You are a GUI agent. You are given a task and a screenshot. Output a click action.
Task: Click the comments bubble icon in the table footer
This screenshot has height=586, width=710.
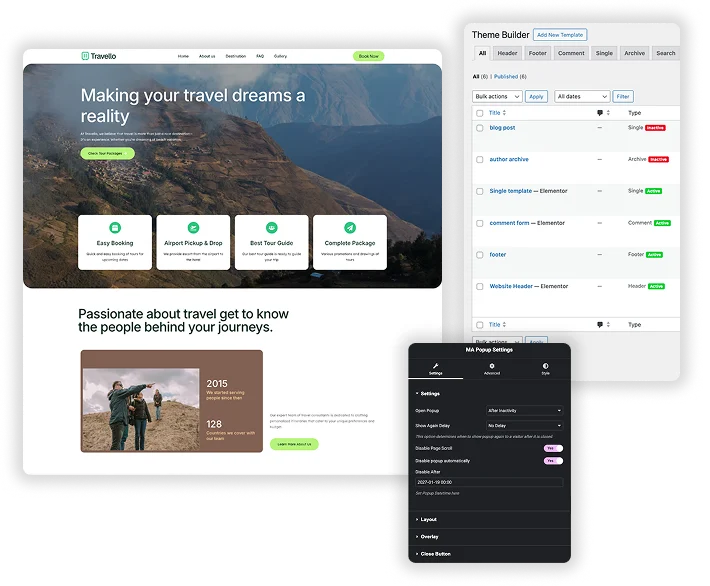point(600,325)
